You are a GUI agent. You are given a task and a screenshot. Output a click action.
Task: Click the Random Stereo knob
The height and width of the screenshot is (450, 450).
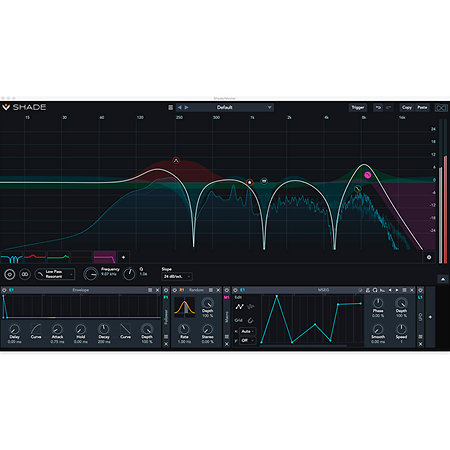(x=207, y=329)
